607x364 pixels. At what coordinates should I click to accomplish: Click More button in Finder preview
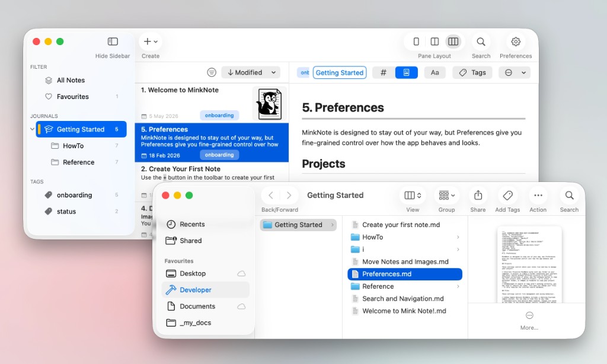click(x=529, y=321)
